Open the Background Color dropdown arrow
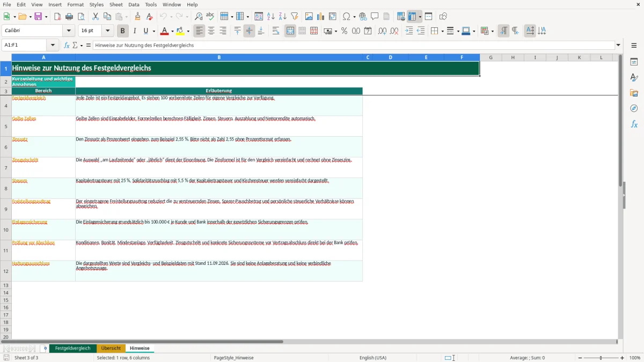Screen dimensions: 644x362 coord(188,31)
